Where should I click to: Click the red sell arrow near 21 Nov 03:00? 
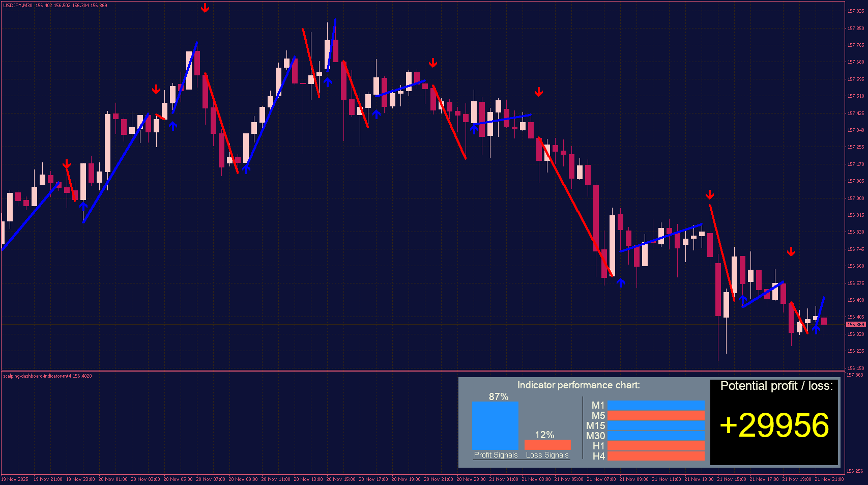click(538, 92)
